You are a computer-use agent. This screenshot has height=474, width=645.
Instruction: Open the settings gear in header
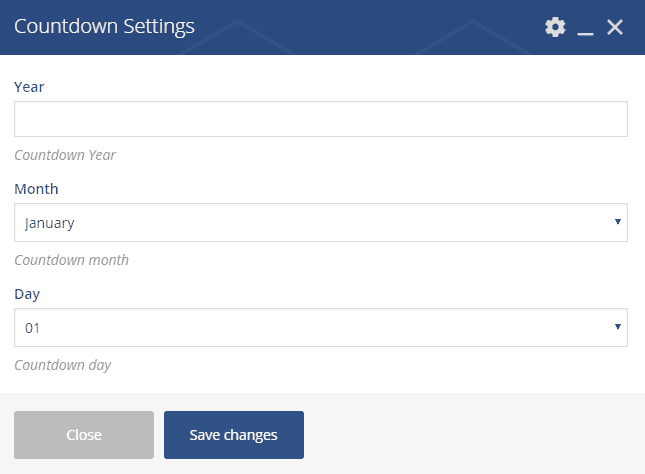tap(555, 27)
